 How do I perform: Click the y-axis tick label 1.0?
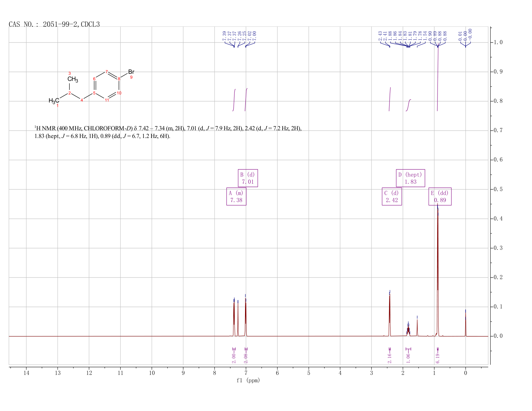click(498, 42)
